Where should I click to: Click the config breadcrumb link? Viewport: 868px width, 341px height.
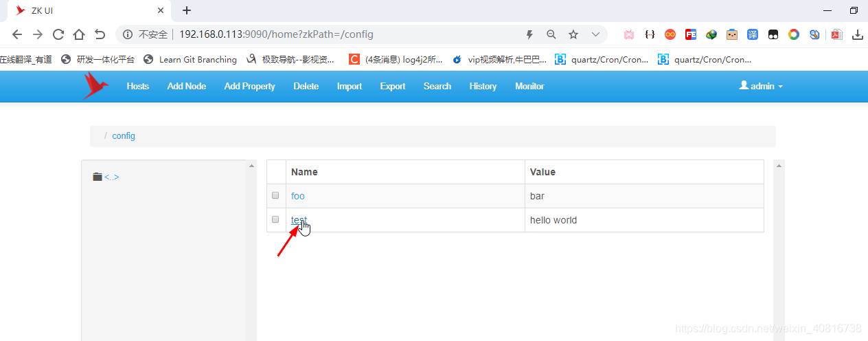pos(124,136)
